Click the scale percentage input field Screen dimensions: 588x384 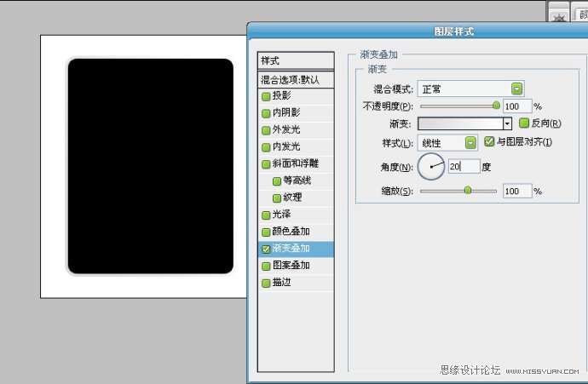point(517,191)
